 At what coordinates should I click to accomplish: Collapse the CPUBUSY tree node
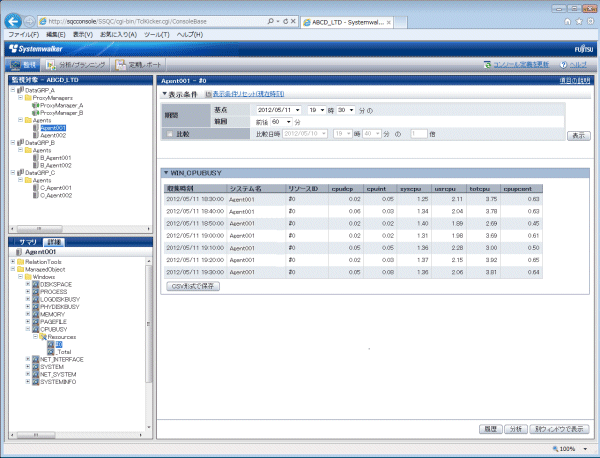click(x=28, y=329)
